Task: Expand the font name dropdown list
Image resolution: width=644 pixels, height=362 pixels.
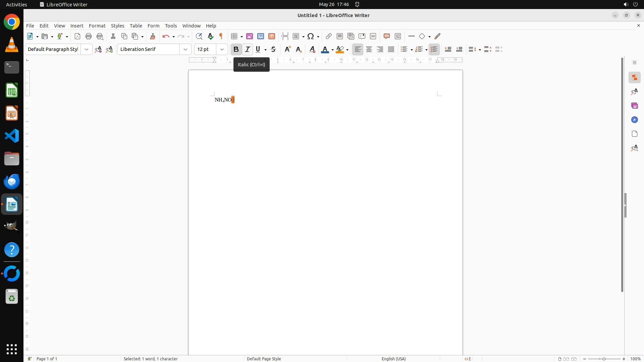Action: pyautogui.click(x=185, y=49)
